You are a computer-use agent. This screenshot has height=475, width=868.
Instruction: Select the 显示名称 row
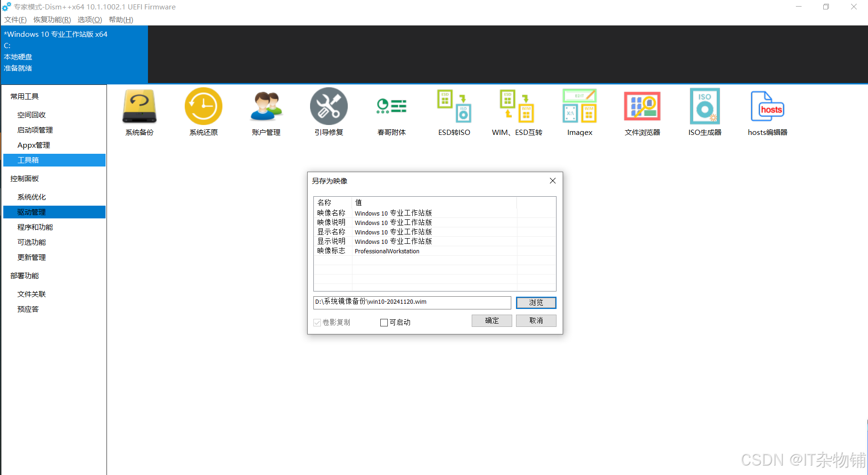point(434,232)
